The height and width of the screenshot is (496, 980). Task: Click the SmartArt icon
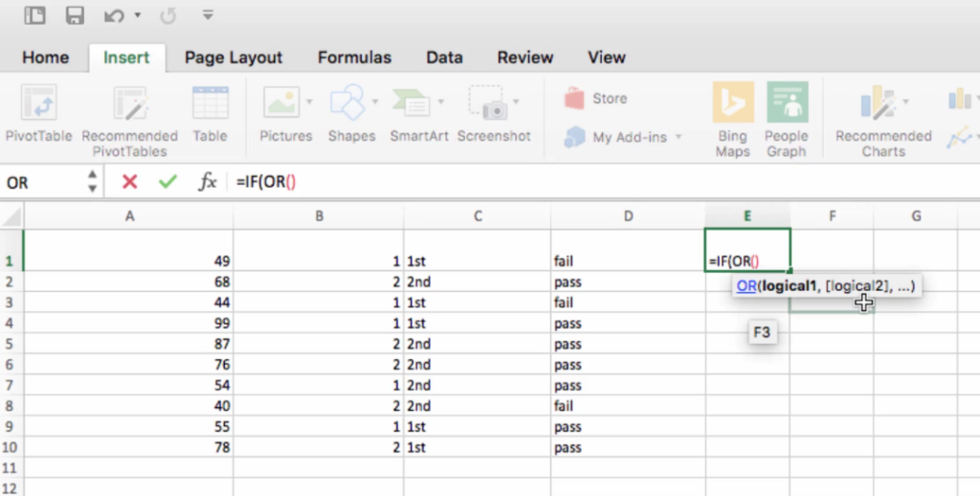[412, 101]
